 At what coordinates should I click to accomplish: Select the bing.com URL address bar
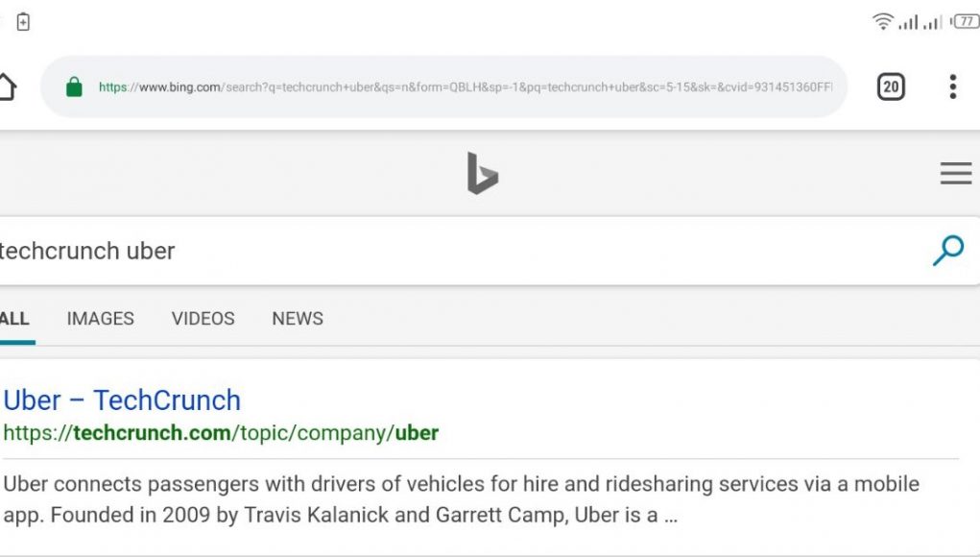click(x=465, y=86)
